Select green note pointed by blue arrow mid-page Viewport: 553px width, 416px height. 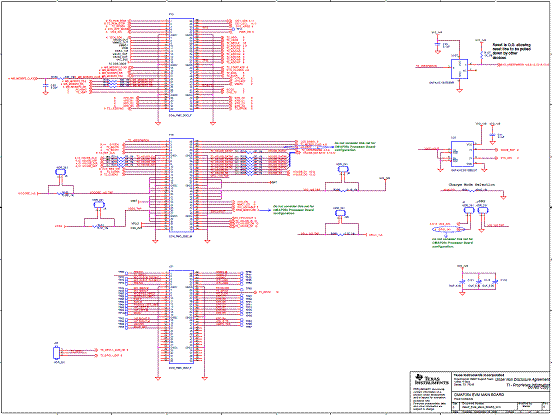click(293, 210)
